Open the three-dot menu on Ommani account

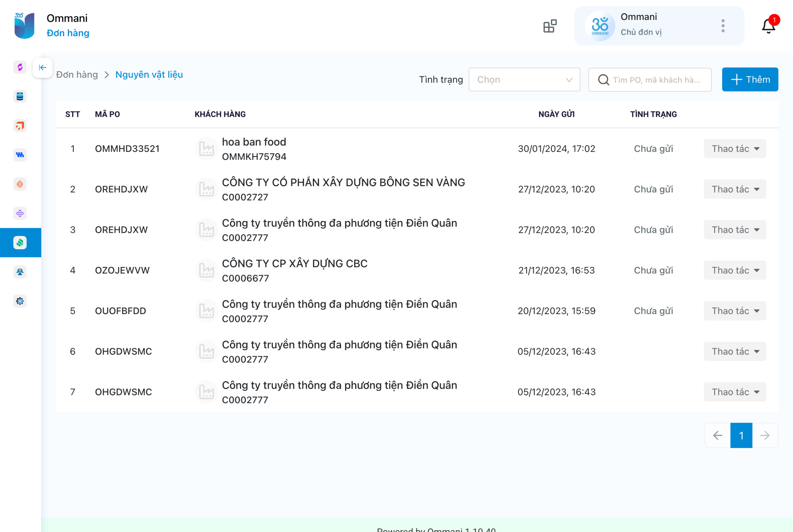click(723, 26)
